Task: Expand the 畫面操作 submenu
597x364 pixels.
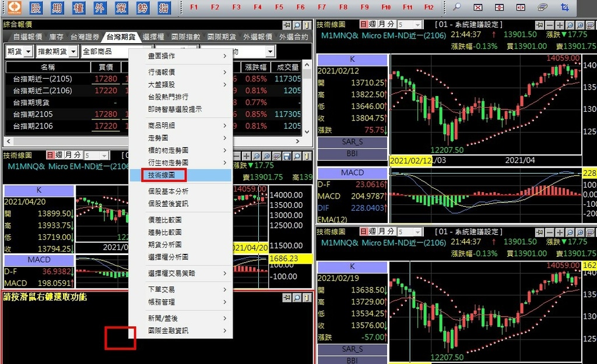Action: click(x=181, y=56)
